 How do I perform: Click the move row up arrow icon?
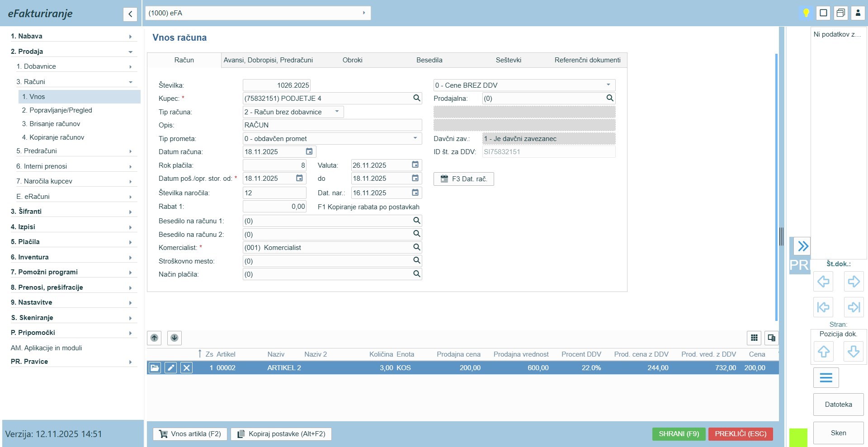tap(154, 338)
